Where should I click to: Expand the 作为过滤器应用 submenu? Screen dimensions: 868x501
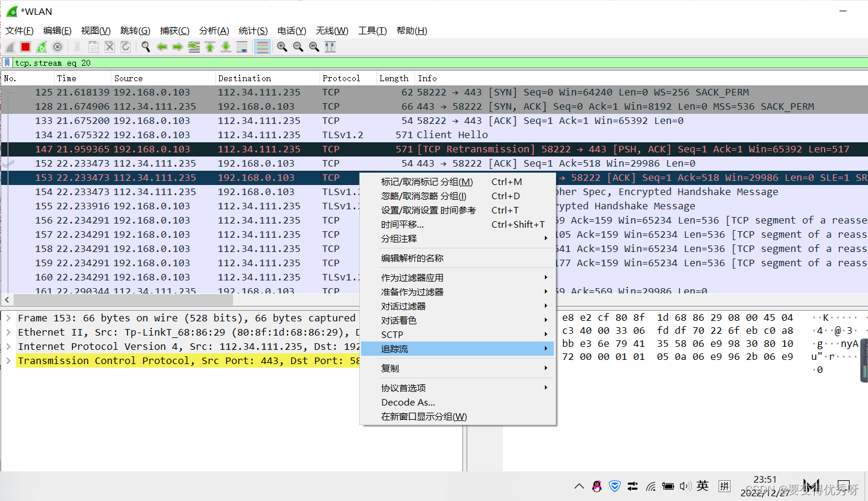(458, 278)
